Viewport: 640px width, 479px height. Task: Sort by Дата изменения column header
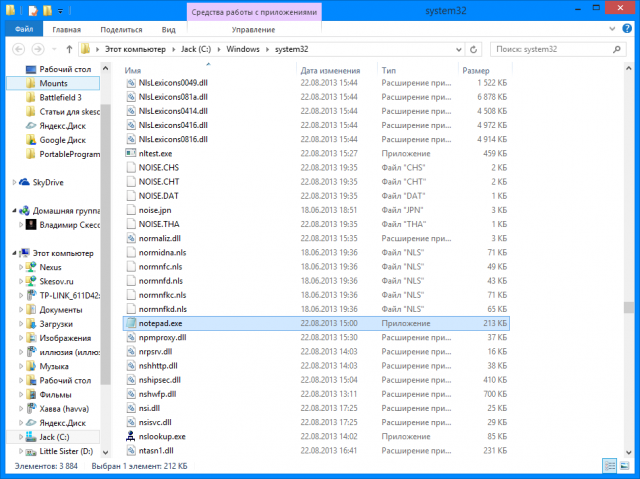337,70
